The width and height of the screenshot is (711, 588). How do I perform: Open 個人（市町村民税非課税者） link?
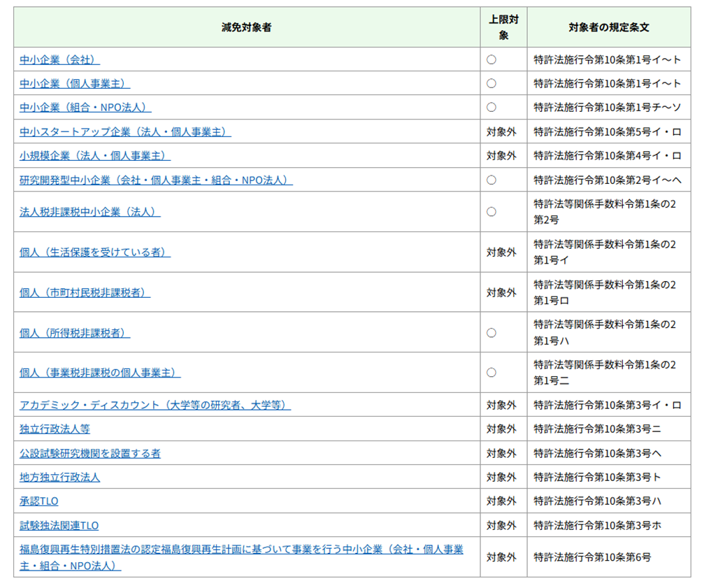[x=85, y=293]
